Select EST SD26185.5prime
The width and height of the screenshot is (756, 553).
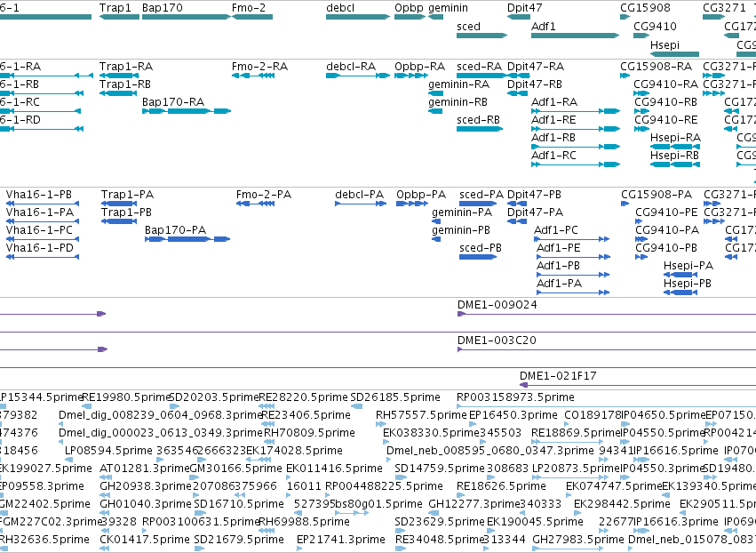pyautogui.click(x=395, y=397)
